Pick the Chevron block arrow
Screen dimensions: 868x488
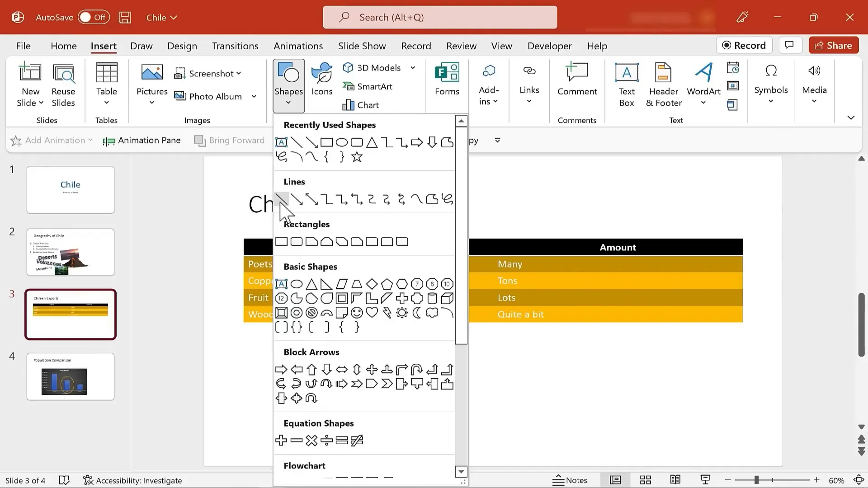click(x=387, y=384)
